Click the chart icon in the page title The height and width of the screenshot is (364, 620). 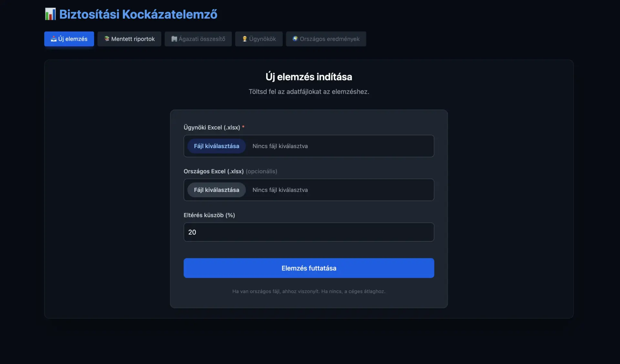coord(50,14)
